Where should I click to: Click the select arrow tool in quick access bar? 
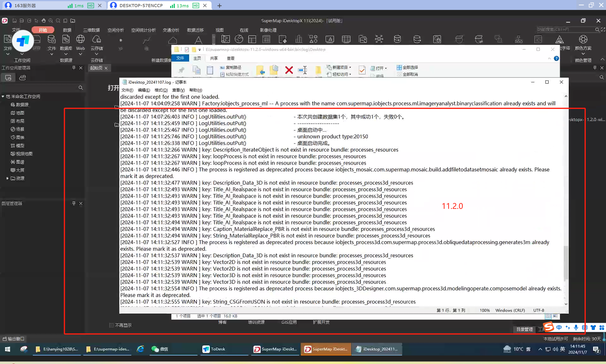click(x=36, y=21)
